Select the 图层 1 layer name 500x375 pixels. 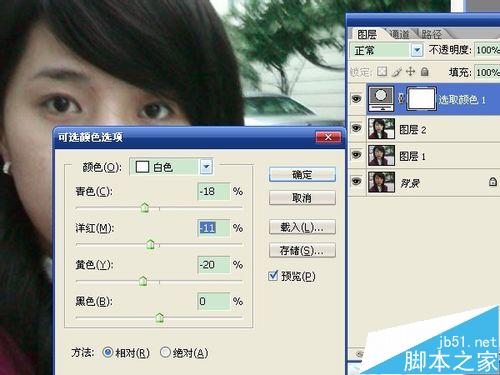coord(412,156)
